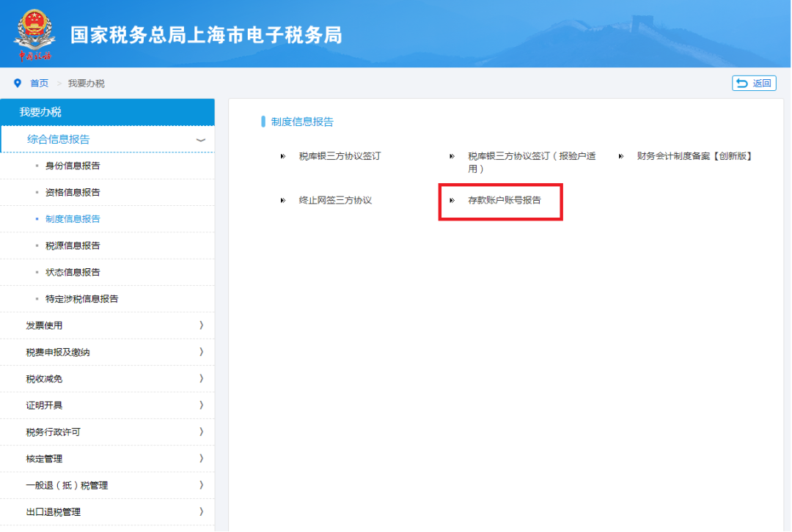This screenshot has width=792, height=532.
Task: Click the arrow icon beside 税库银三方协议签订
Action: [283, 156]
